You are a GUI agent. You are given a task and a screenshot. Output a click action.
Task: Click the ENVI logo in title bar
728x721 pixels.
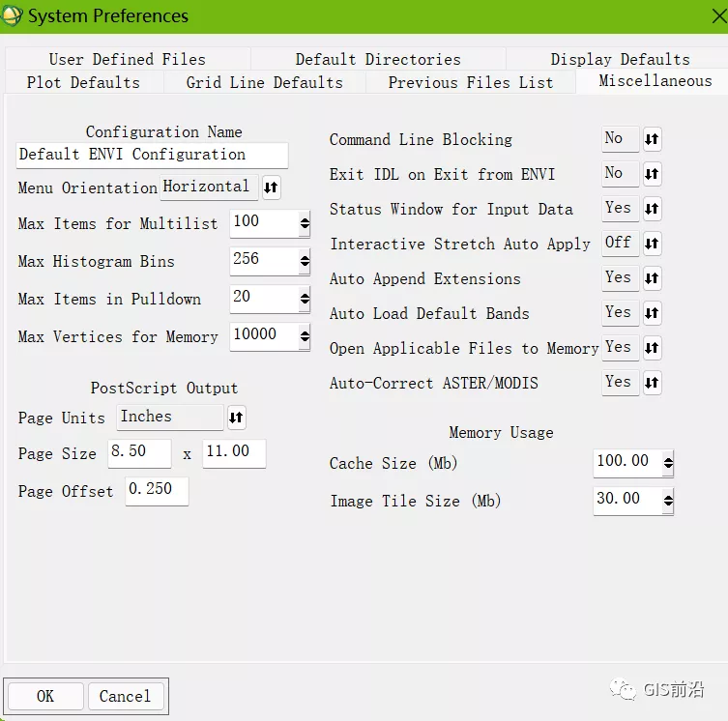[12, 15]
